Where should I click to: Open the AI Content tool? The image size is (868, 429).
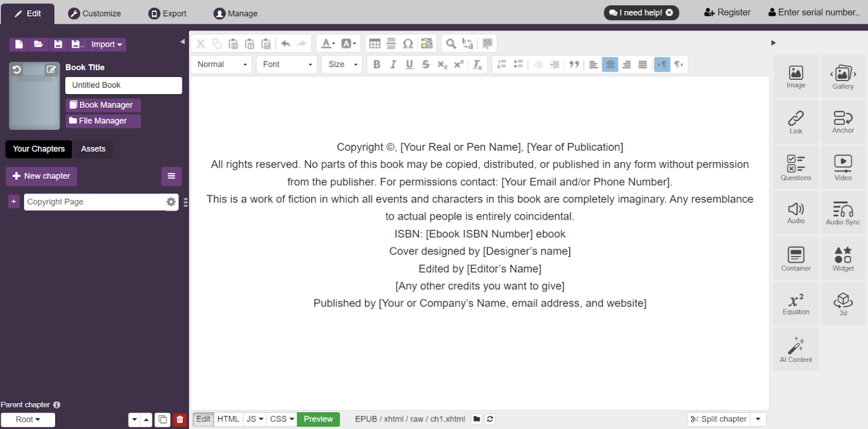(796, 348)
